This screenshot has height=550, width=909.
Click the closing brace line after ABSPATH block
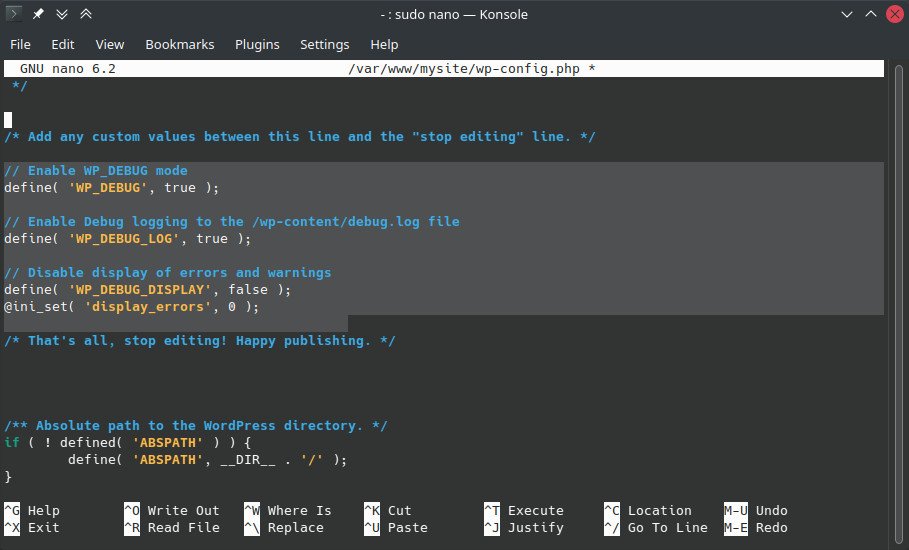coord(8,476)
